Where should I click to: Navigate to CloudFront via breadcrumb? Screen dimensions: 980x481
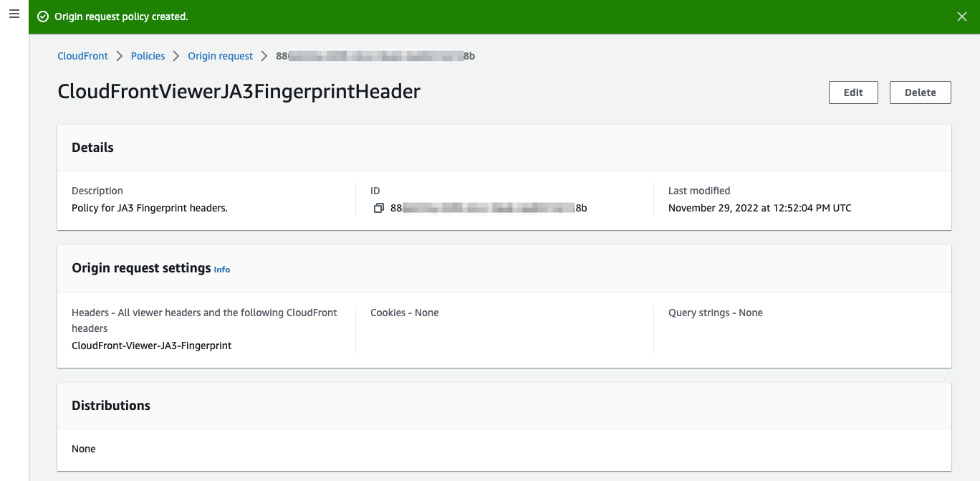(82, 56)
